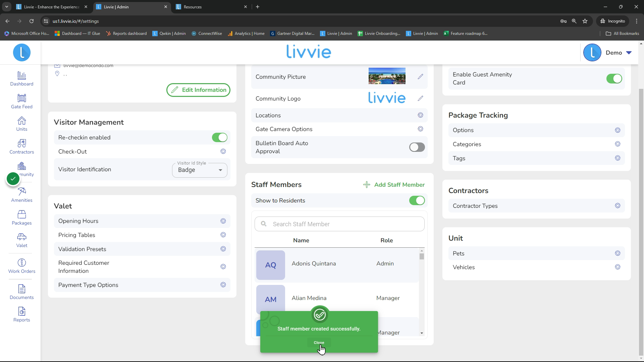Open Documents in the sidebar
The width and height of the screenshot is (644, 362).
tap(22, 292)
